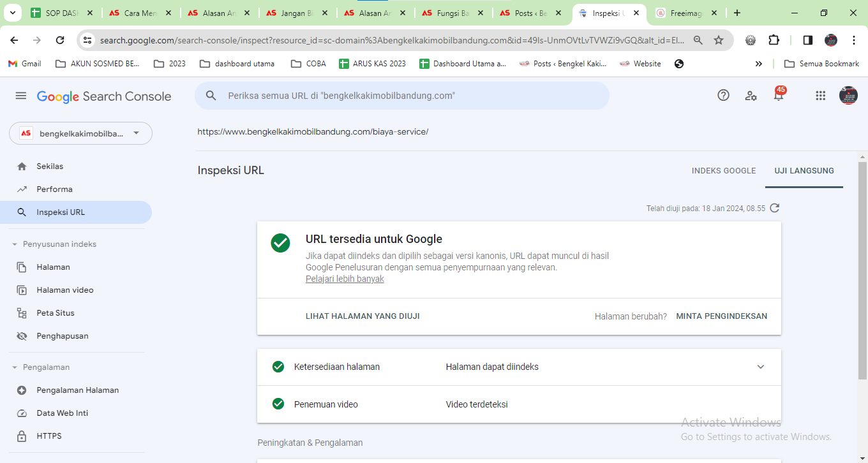Expand the Ketersediaan halaman row chevron
868x463 pixels.
760,367
